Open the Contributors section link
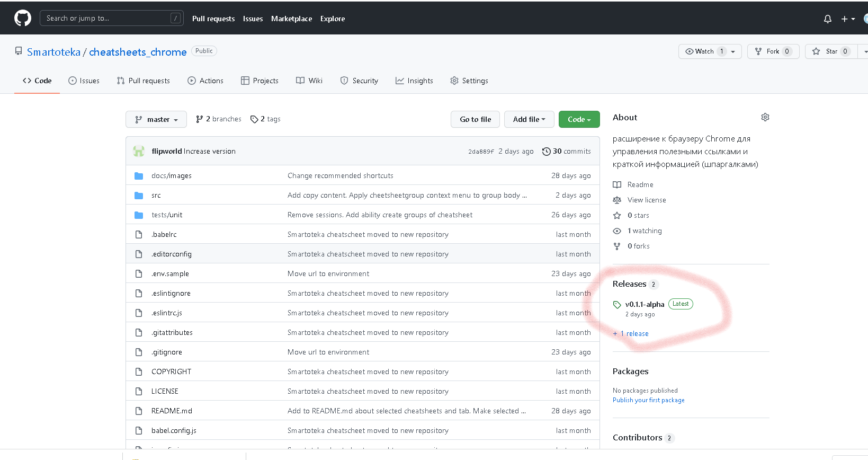The width and height of the screenshot is (868, 460). [x=638, y=438]
